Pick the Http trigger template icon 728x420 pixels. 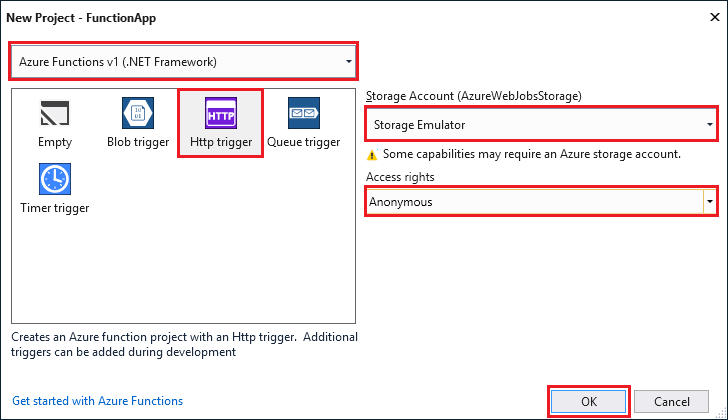pyautogui.click(x=221, y=113)
